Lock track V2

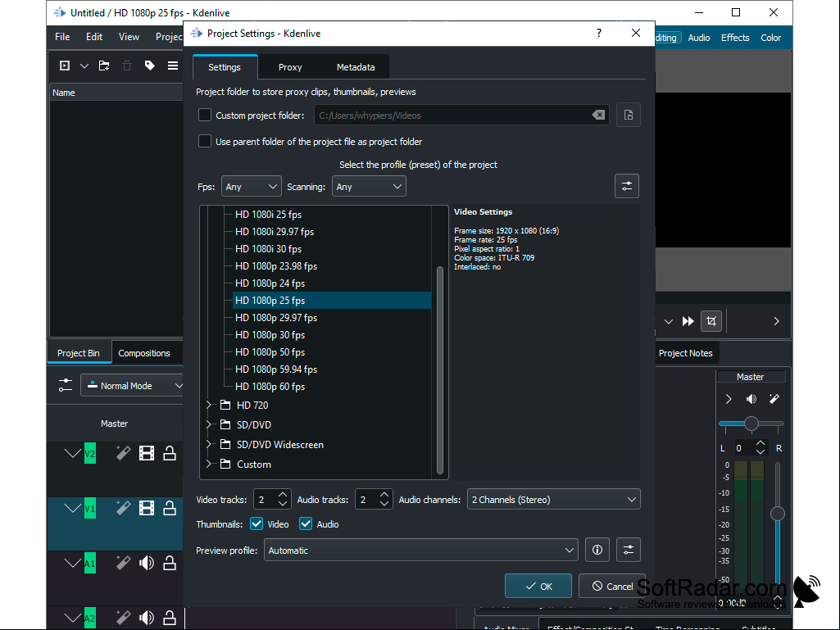[x=170, y=453]
